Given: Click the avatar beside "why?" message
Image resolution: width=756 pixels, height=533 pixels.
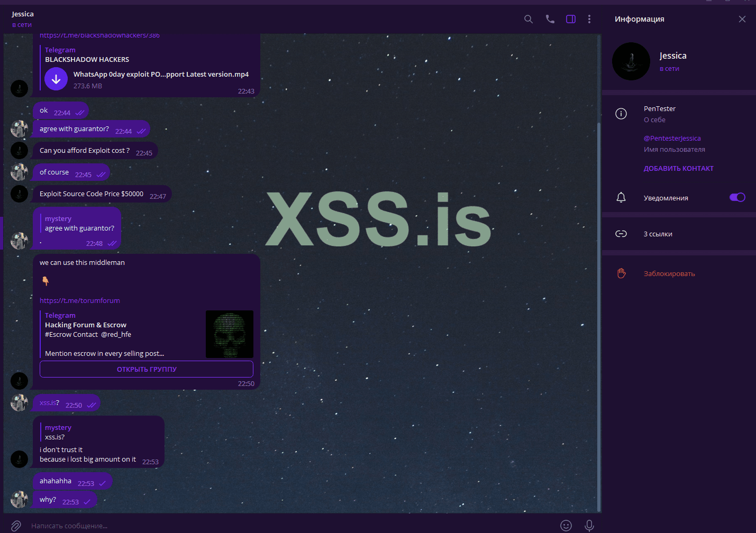Looking at the screenshot, I should click(19, 499).
